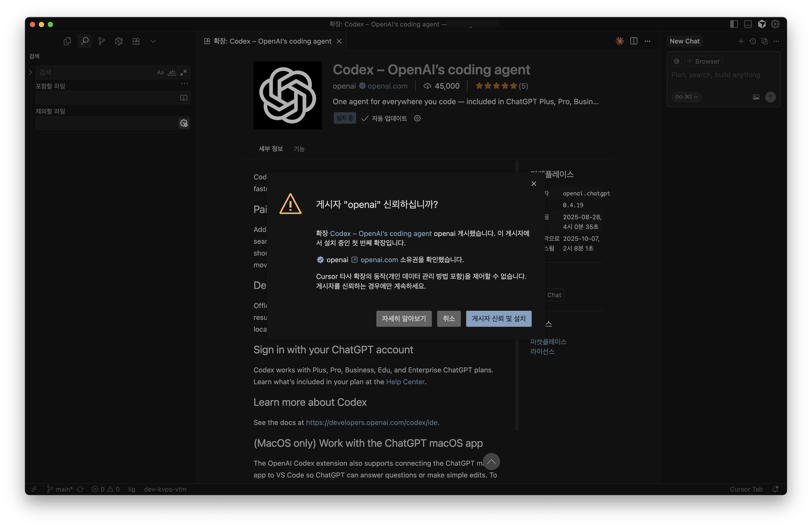
Task: Click the 취소 button in dialog
Action: pos(449,318)
